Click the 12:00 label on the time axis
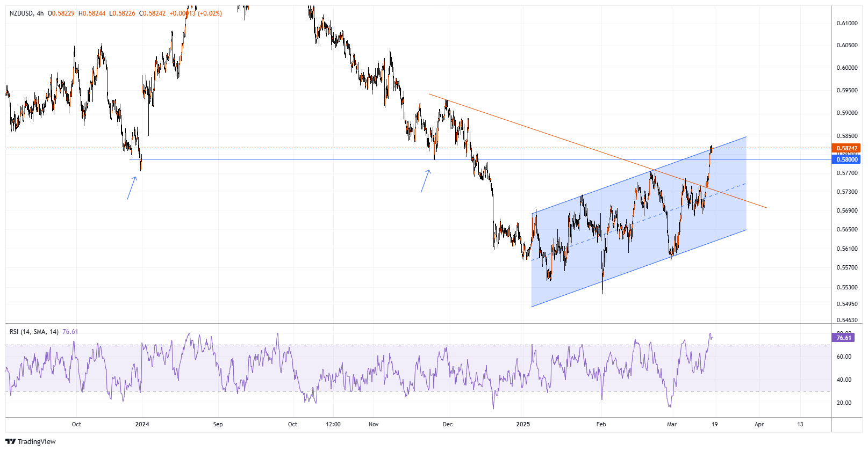The width and height of the screenshot is (868, 451). pyautogui.click(x=333, y=424)
